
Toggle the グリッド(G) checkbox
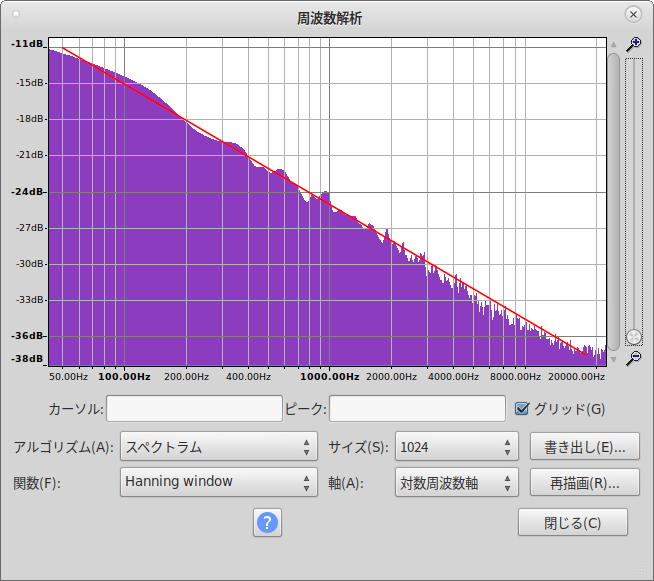[x=522, y=408]
